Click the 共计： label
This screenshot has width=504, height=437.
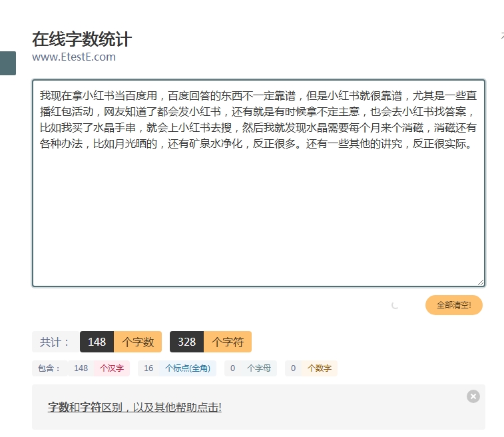(56, 342)
